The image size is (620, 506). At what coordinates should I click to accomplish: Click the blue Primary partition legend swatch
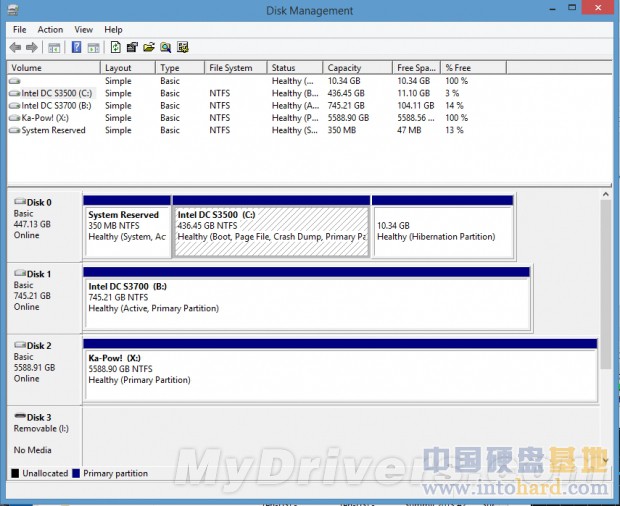click(76, 473)
